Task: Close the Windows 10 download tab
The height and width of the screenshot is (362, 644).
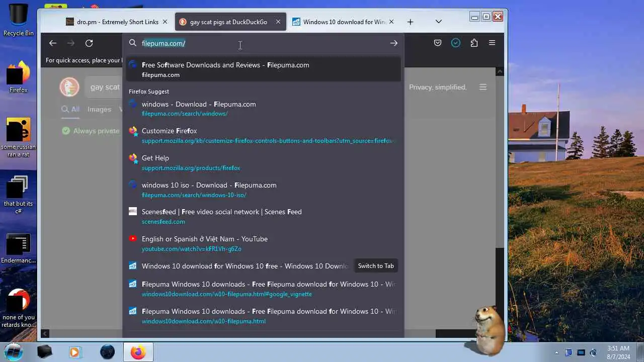Action: click(x=391, y=22)
